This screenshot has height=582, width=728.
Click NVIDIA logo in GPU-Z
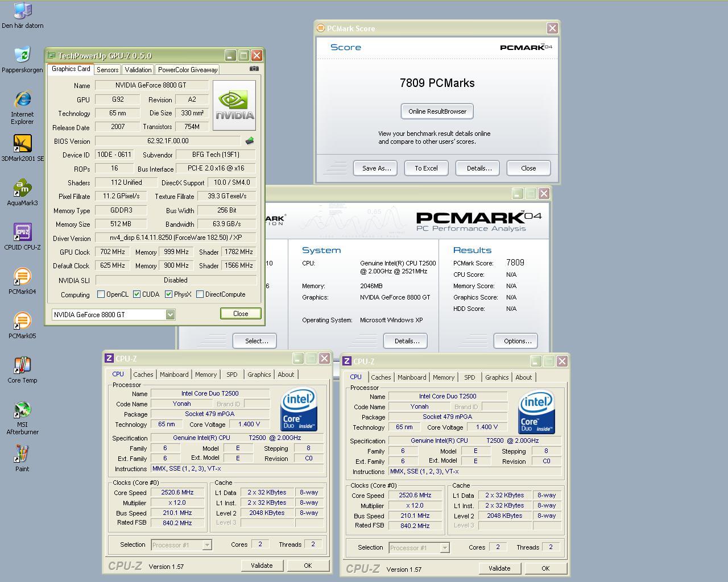tap(234, 105)
